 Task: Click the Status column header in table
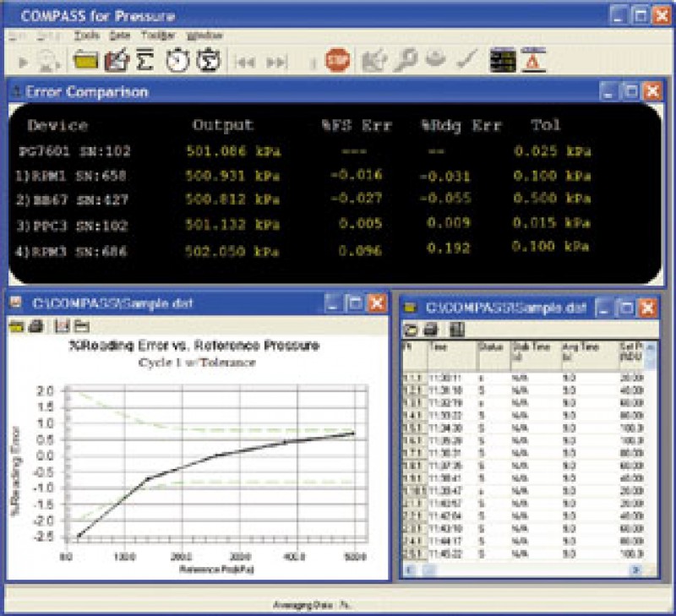(491, 346)
